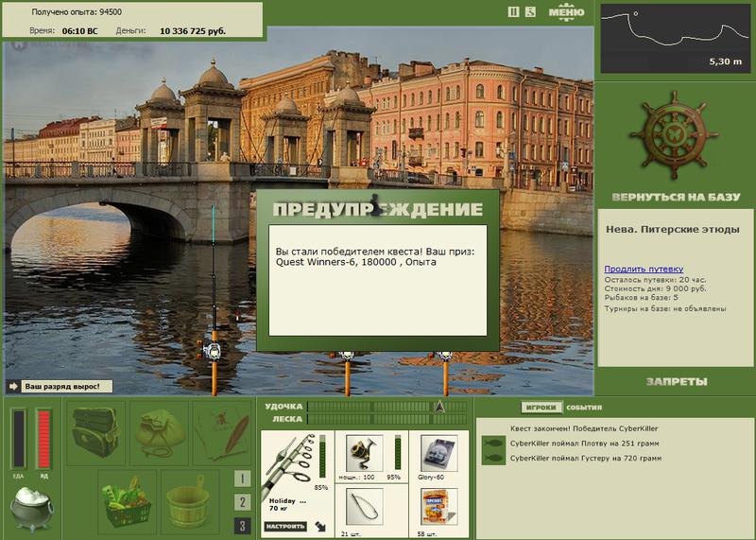This screenshot has height=540, width=756.
Task: Select the fishing hook item
Action: click(365, 507)
